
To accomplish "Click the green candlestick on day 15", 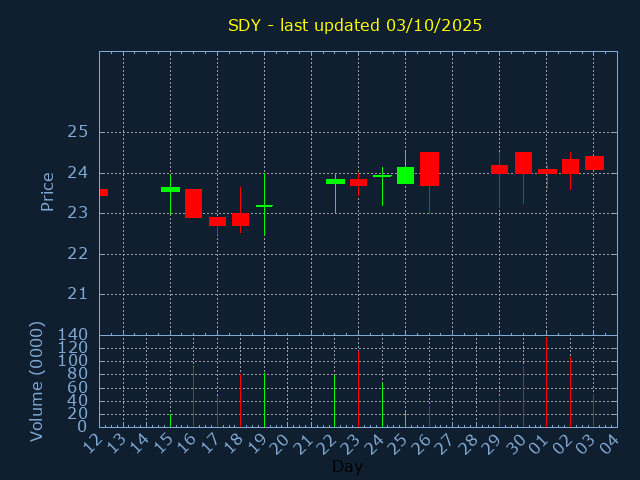I will [170, 189].
